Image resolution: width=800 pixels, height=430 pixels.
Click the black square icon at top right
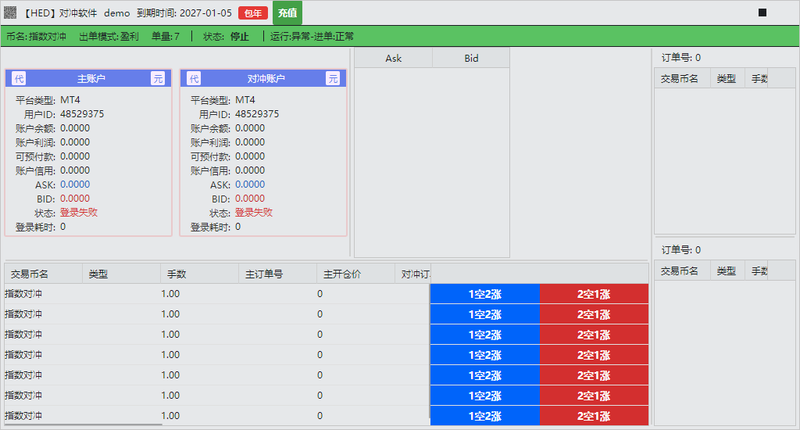click(x=762, y=12)
